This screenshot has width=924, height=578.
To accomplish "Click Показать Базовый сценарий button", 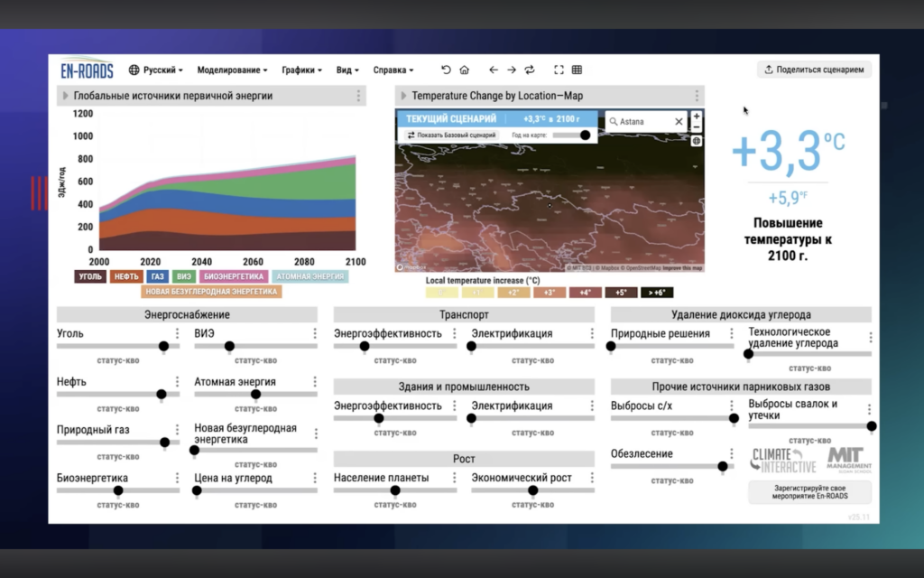I will click(x=451, y=135).
